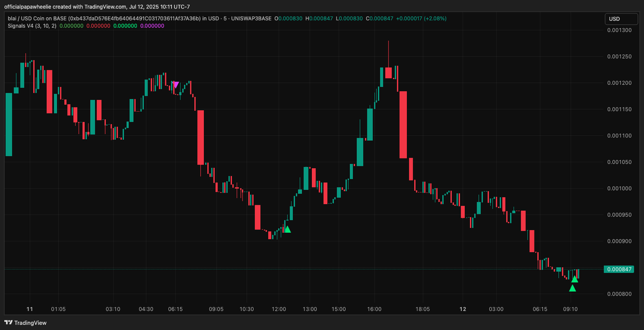Image resolution: width=644 pixels, height=330 pixels.
Task: Click the tall green candle at the chart's left edge
Action: [9, 124]
